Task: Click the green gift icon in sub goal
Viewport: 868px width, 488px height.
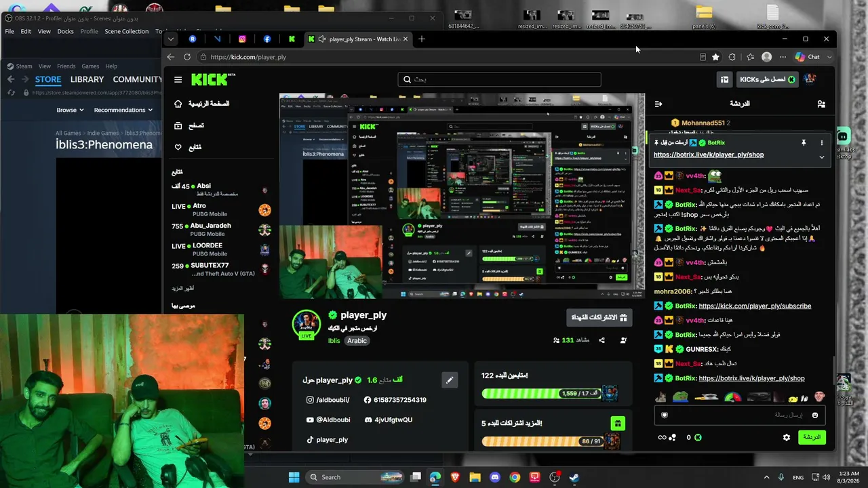Action: 617,424
